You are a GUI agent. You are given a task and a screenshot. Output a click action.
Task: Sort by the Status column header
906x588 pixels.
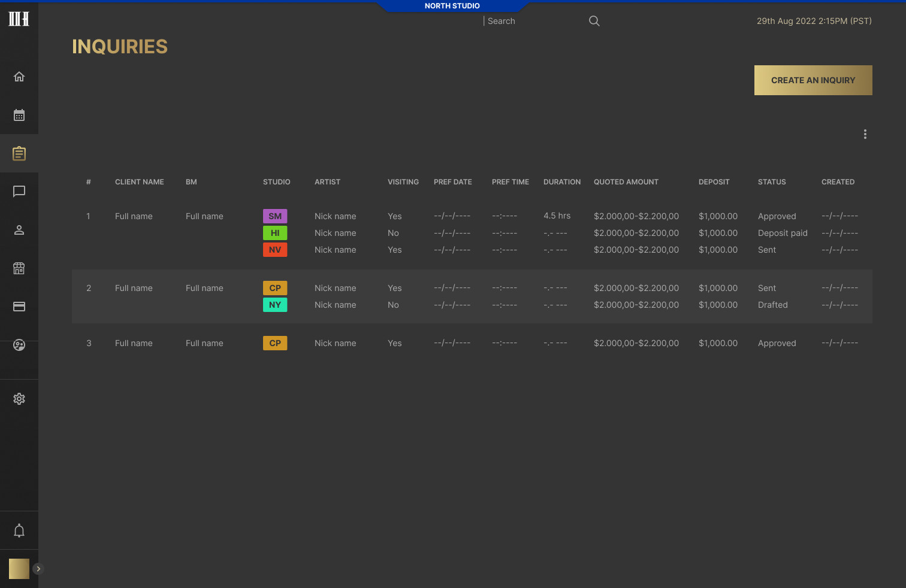tap(772, 182)
